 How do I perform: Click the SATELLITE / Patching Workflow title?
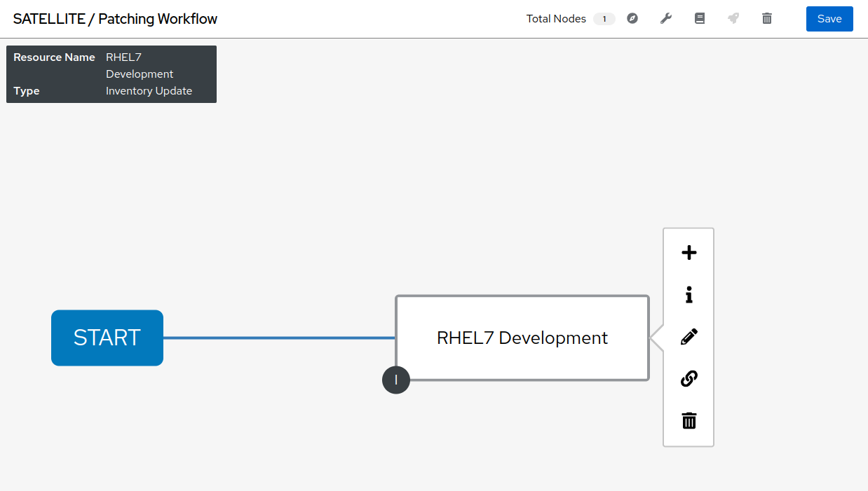(x=115, y=19)
